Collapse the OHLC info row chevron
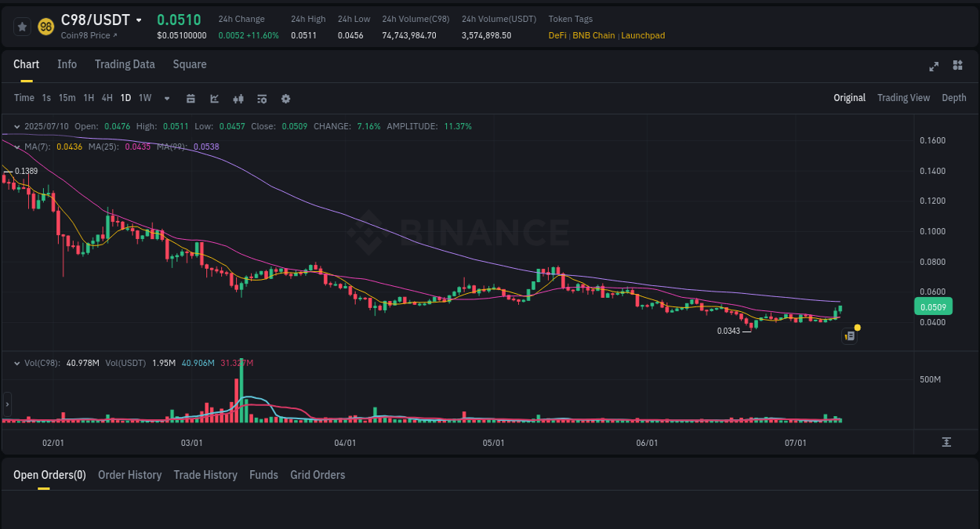Screen dimensions: 980x529 [16, 125]
